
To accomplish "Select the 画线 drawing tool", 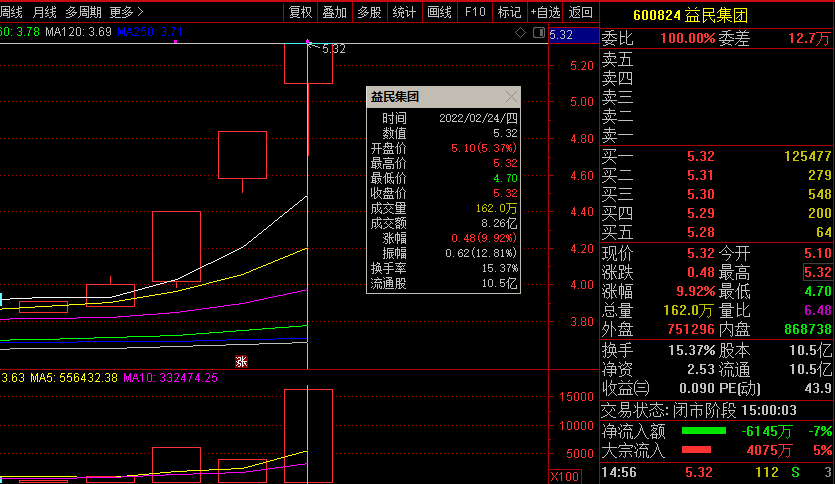I will 439,12.
